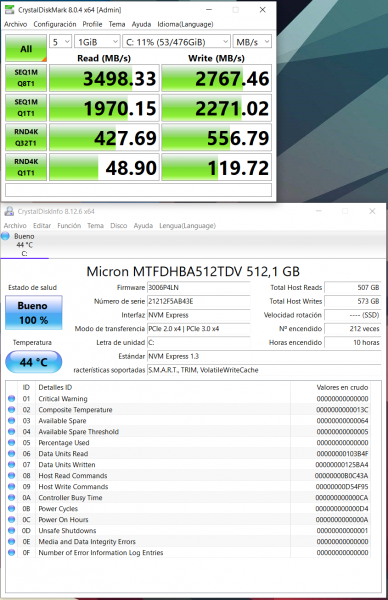Open Disco menu in CrystalDiskInfo
The image size is (388, 600).
119,226
